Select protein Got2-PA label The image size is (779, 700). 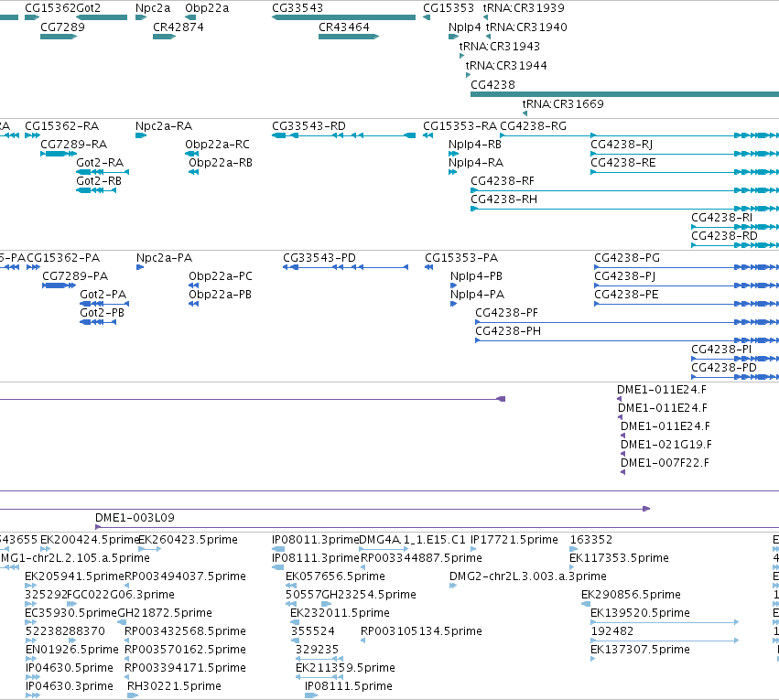[x=103, y=295]
